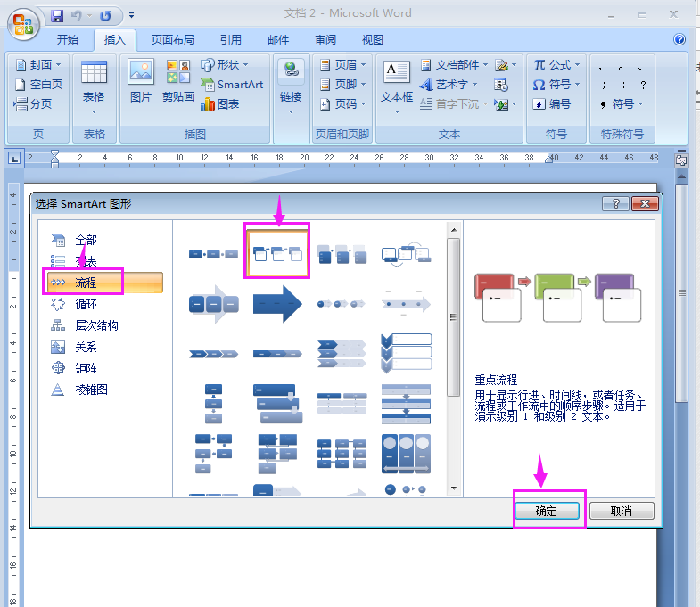
Task: Insert a chart using 图表
Action: 219,104
